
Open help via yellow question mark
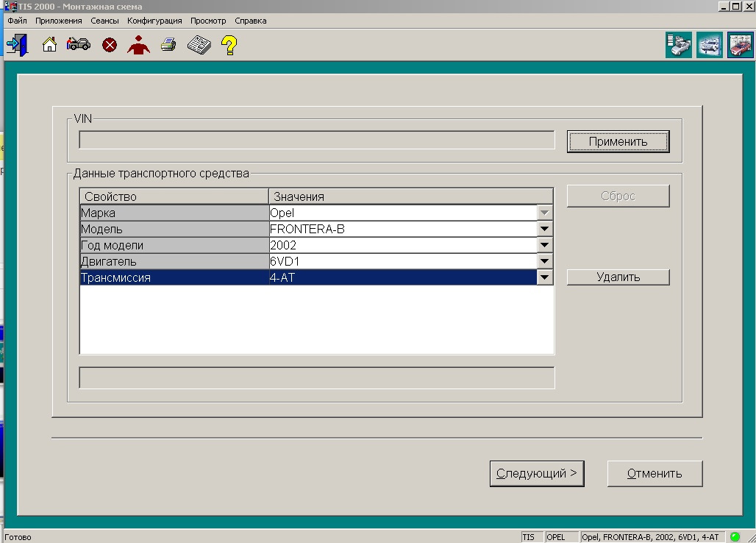(x=229, y=45)
